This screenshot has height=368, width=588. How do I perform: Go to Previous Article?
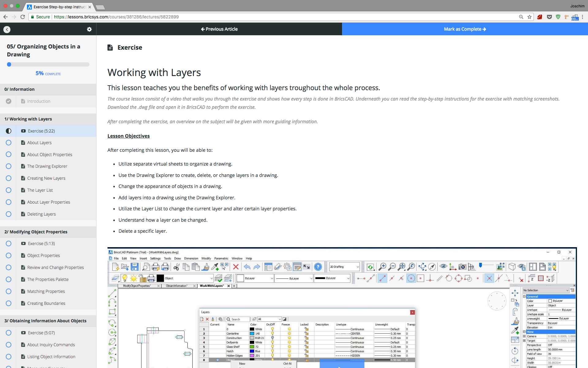point(219,29)
